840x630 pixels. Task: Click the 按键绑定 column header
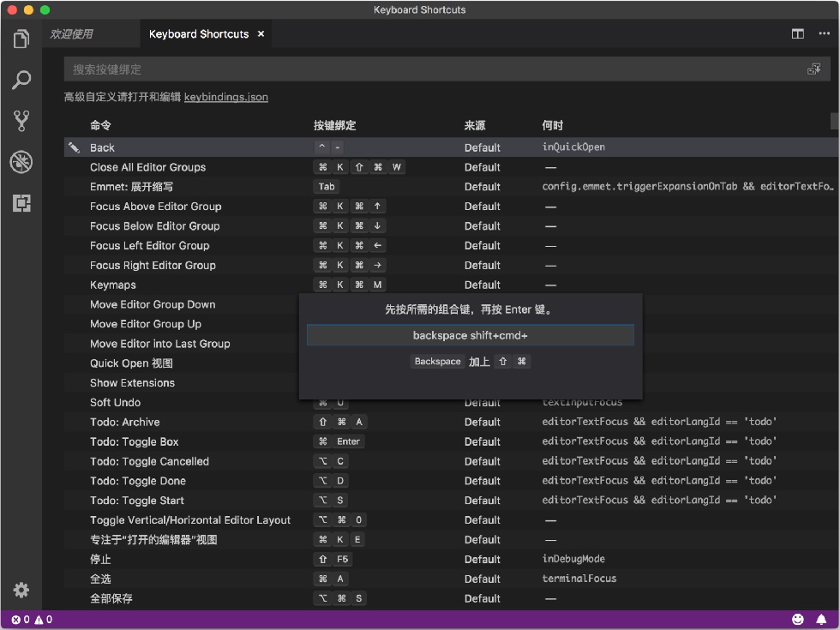pos(334,125)
